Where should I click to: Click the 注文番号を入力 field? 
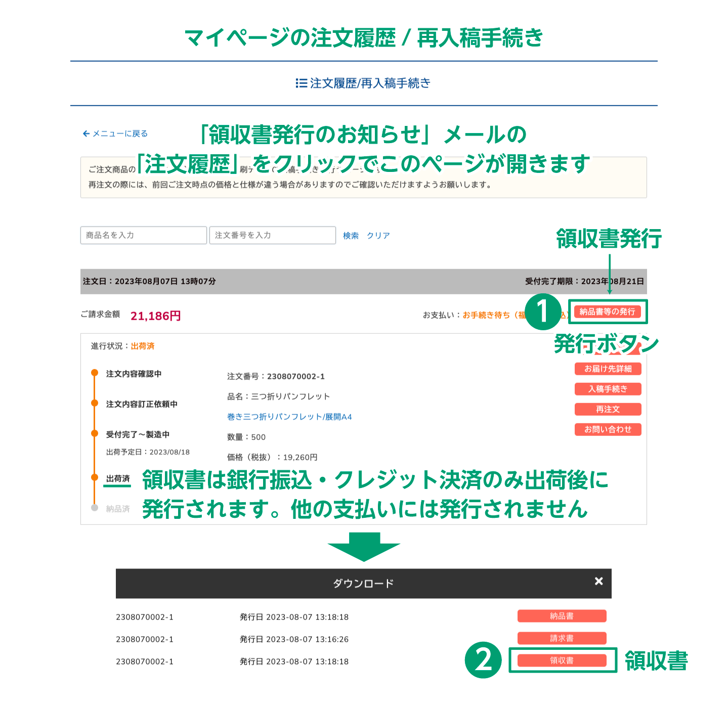coord(273,235)
